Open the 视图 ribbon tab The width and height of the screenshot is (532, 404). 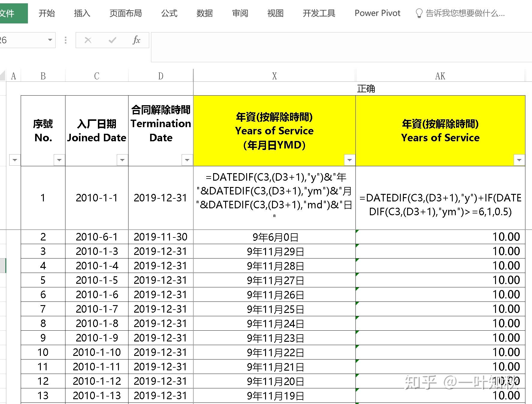(275, 13)
